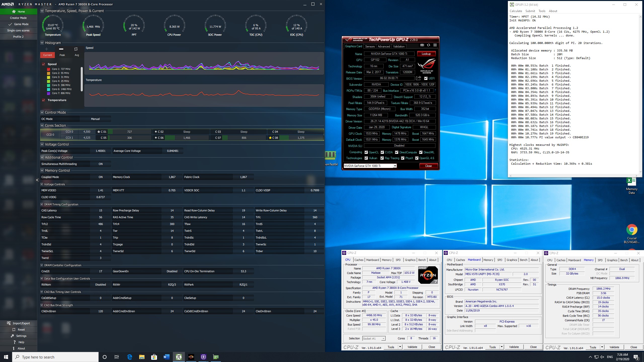Open Ryzen Master Settings
This screenshot has height=362, width=644.
(19, 336)
